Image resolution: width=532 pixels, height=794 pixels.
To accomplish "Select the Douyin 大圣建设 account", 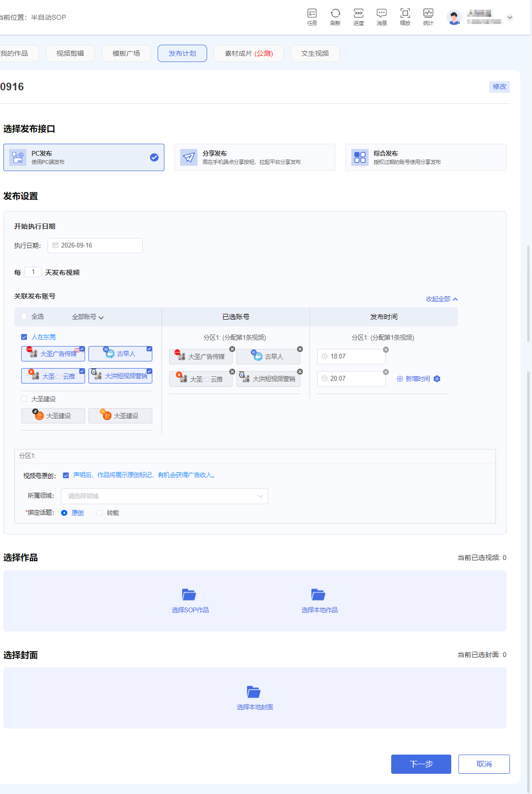I will point(53,416).
